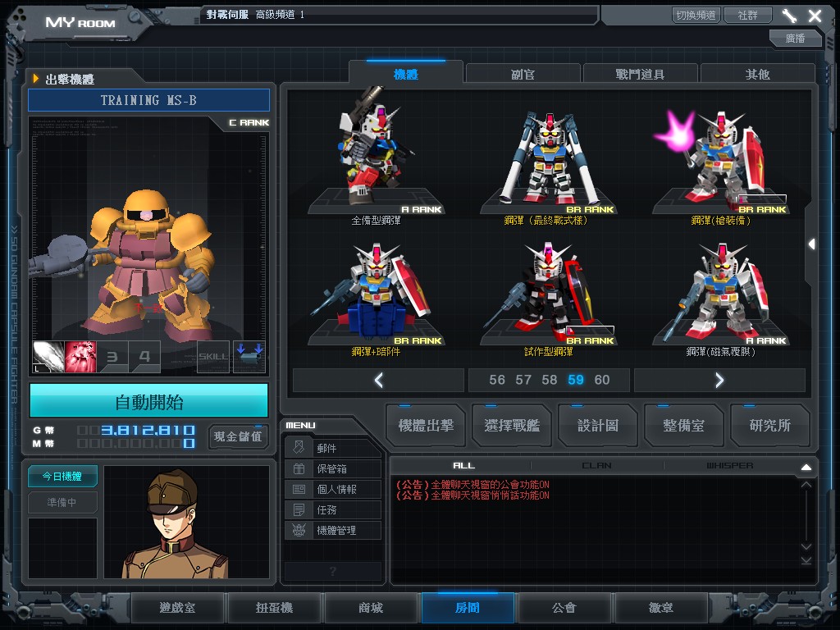Click the 選擇戰艦 (select battleship) button

click(512, 426)
